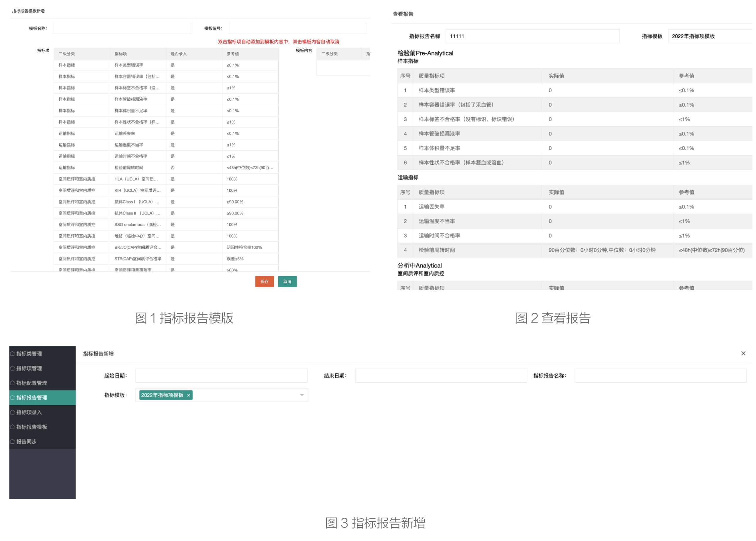Click 样本标签不合格率 row in view report
Image resolution: width=756 pixels, height=541 pixels.
575,119
